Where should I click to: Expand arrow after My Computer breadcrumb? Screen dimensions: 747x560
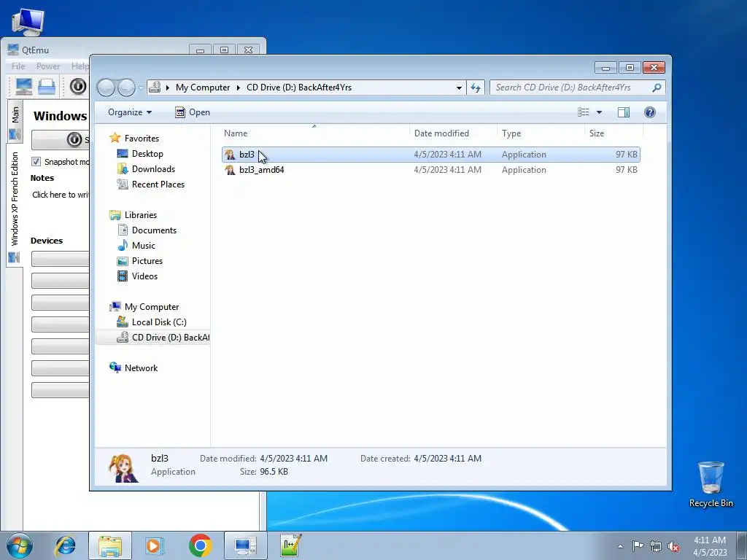click(239, 87)
